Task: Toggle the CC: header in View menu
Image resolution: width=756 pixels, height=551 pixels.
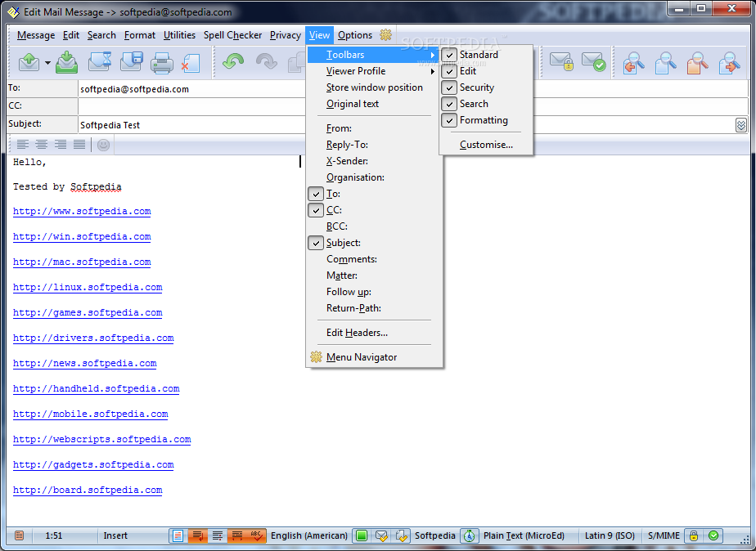Action: (x=374, y=210)
